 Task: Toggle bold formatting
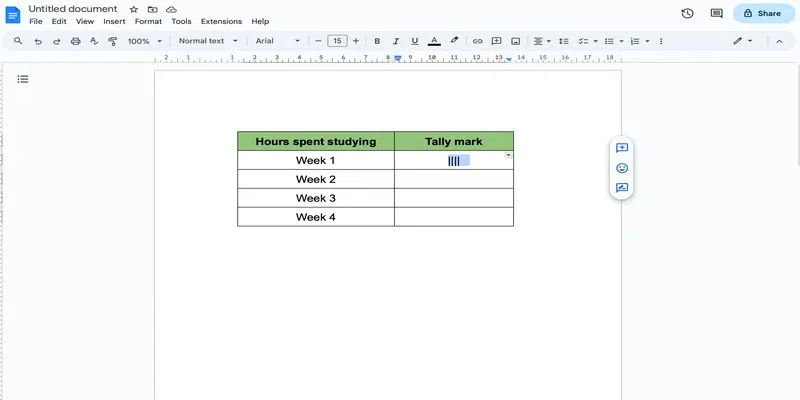(x=377, y=41)
